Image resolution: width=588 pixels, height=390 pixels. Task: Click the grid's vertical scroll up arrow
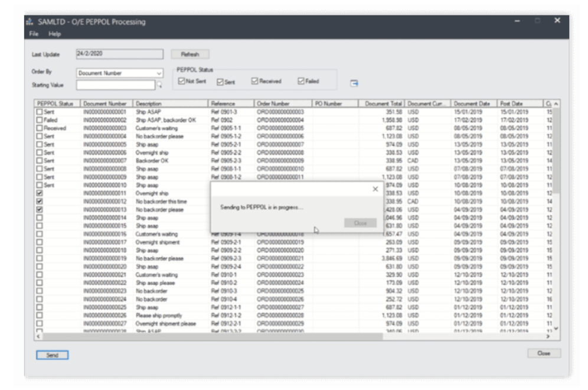[x=556, y=104]
